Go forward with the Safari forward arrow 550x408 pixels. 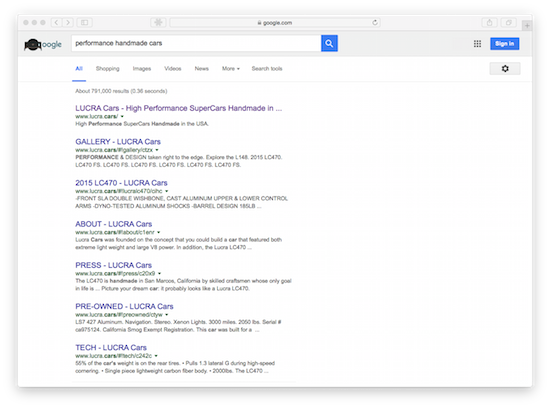(68, 22)
